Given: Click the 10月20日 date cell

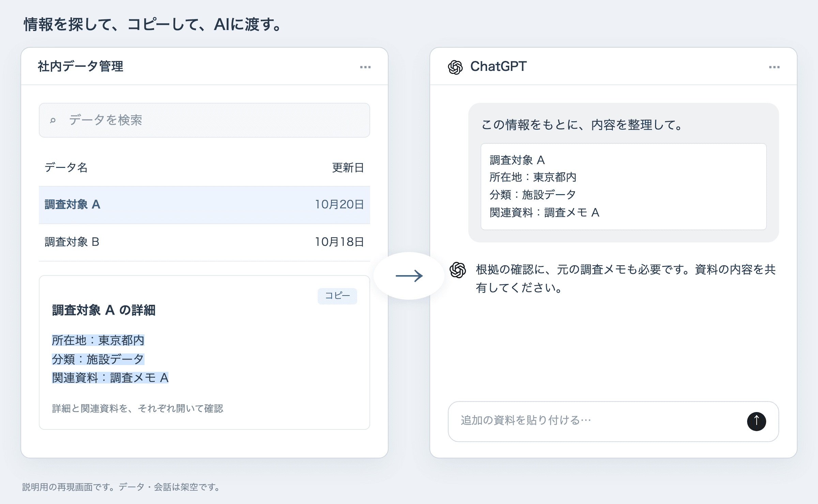Looking at the screenshot, I should [x=339, y=204].
